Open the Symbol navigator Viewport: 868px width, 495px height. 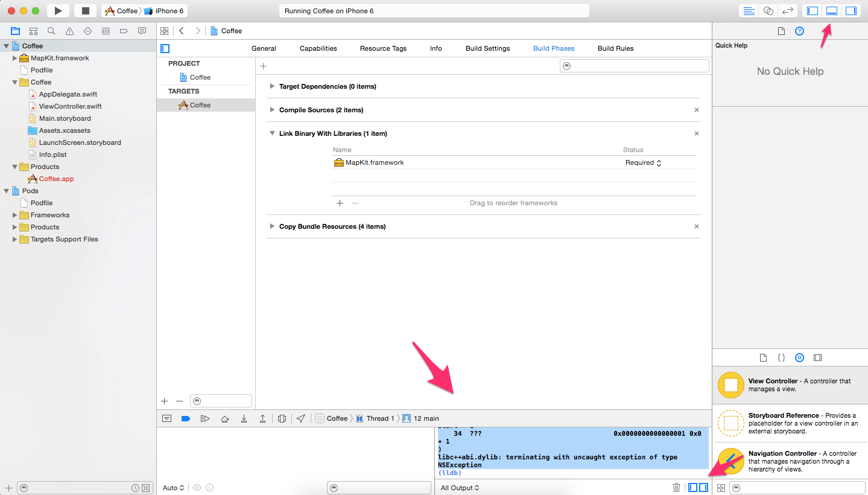pyautogui.click(x=33, y=31)
